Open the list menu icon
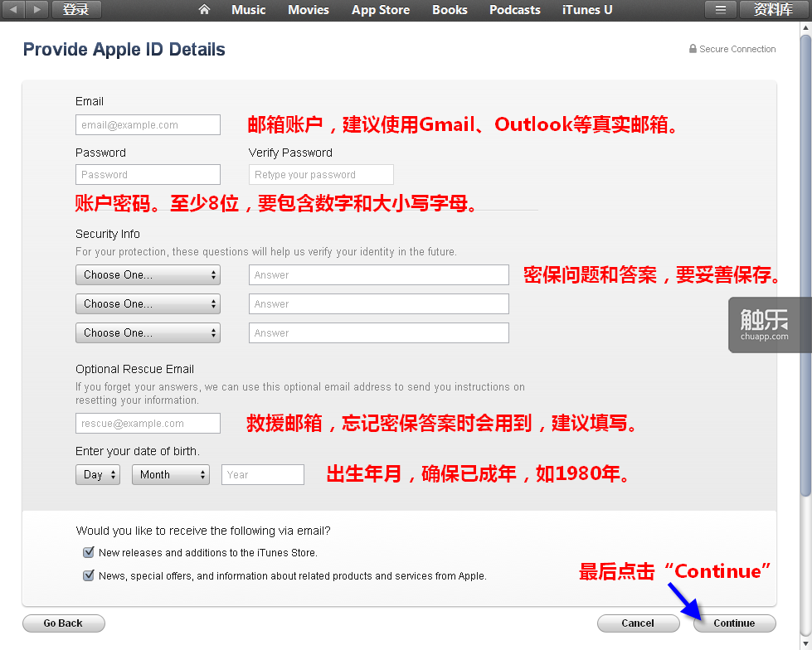This screenshot has height=650, width=812. [720, 9]
